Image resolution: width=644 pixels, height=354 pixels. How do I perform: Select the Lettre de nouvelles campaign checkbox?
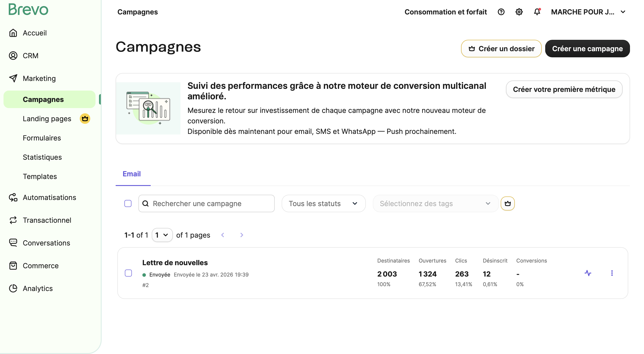128,273
